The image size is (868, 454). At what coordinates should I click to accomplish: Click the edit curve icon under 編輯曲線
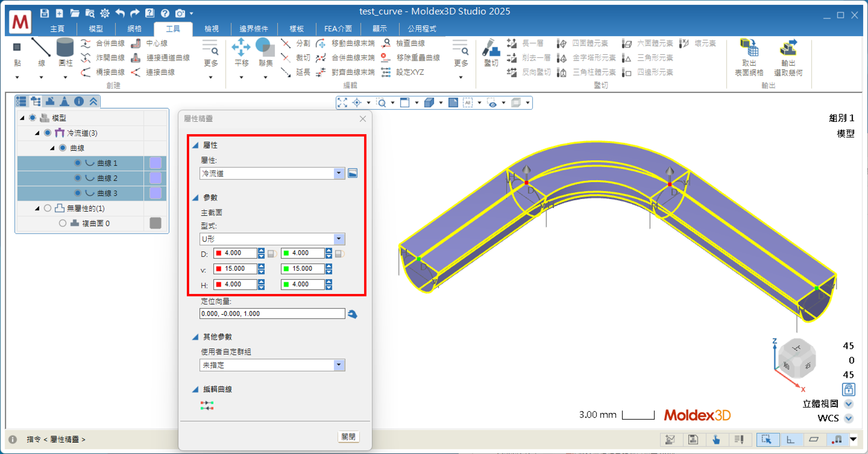tap(207, 405)
